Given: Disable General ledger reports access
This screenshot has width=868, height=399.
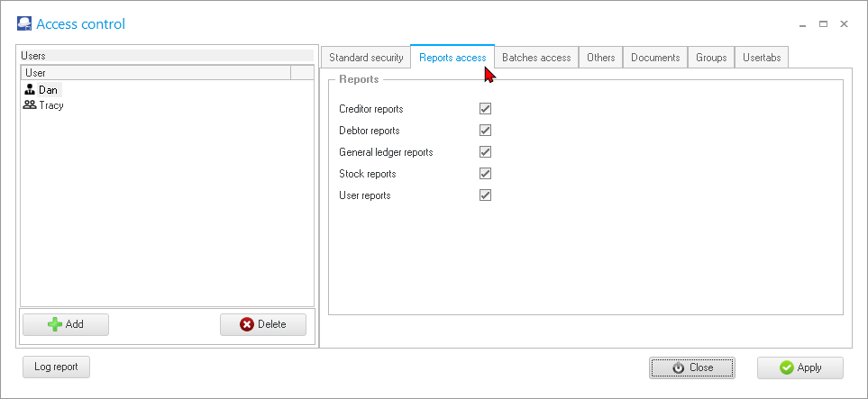Looking at the screenshot, I should (x=485, y=152).
